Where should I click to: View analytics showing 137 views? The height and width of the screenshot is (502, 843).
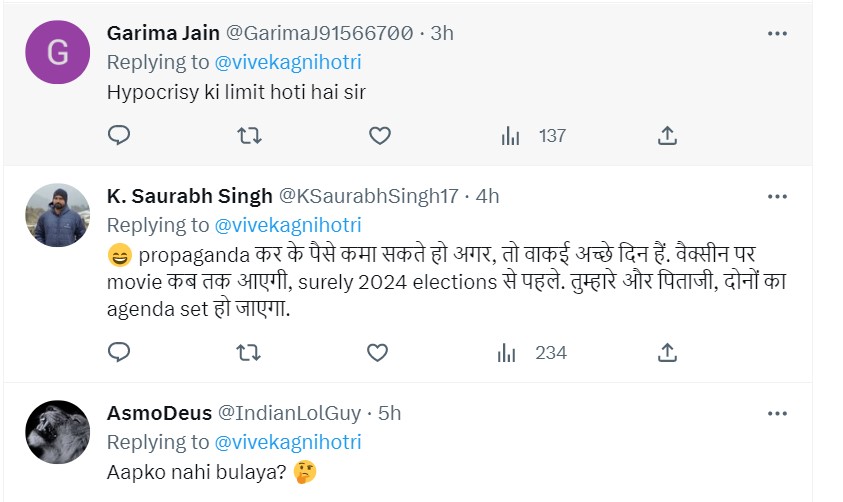pos(534,135)
